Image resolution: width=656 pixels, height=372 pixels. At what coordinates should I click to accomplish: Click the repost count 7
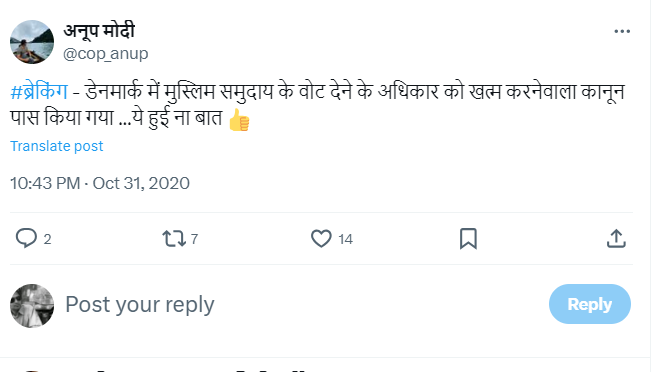tap(194, 239)
